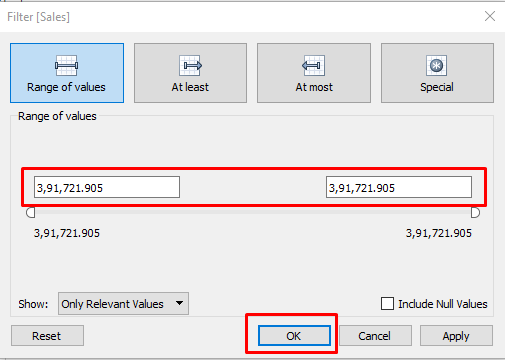
Task: Reset the filter values
Action: click(47, 336)
